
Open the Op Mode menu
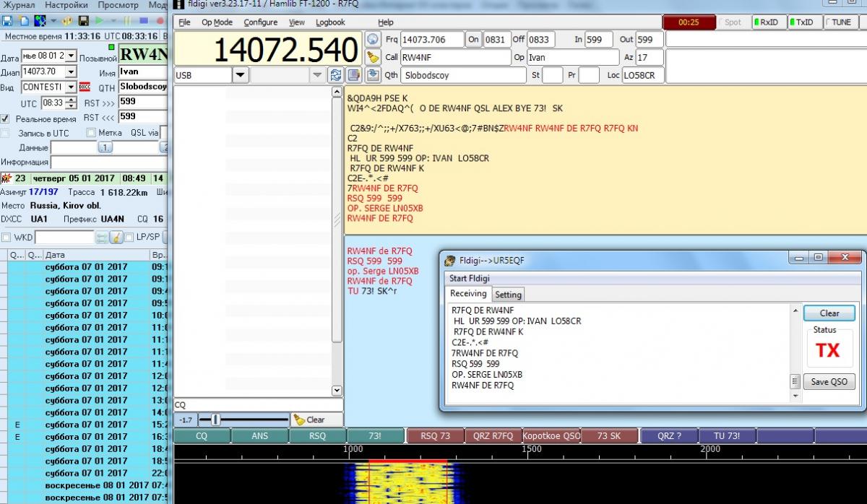point(217,22)
